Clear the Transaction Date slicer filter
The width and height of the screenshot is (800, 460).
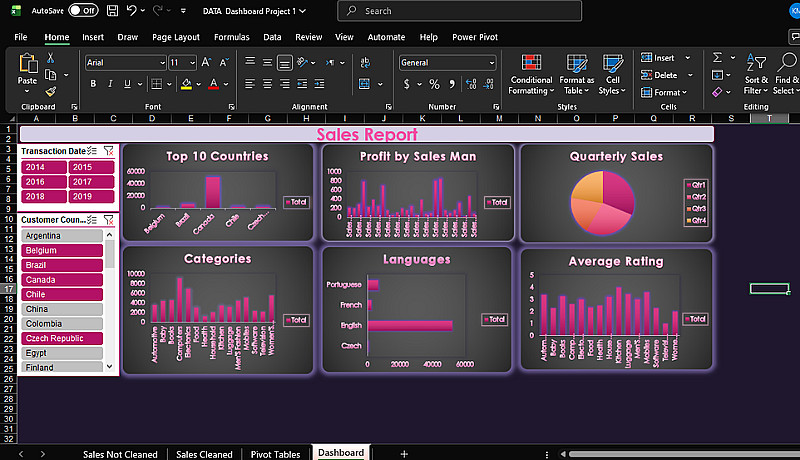point(108,150)
